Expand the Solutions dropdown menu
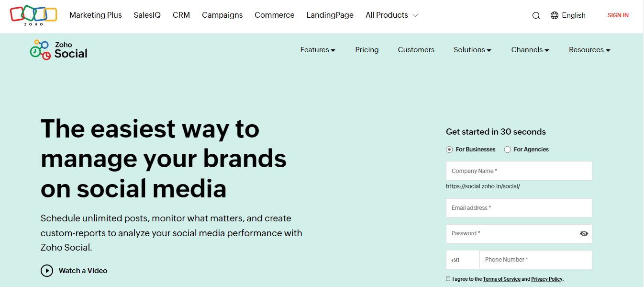Viewport: 644px width, 287px height. [x=472, y=50]
